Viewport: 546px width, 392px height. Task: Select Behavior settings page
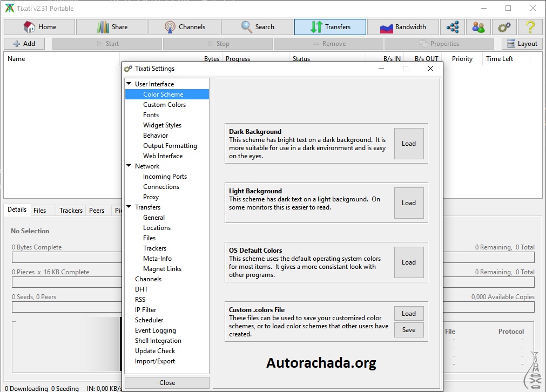156,136
